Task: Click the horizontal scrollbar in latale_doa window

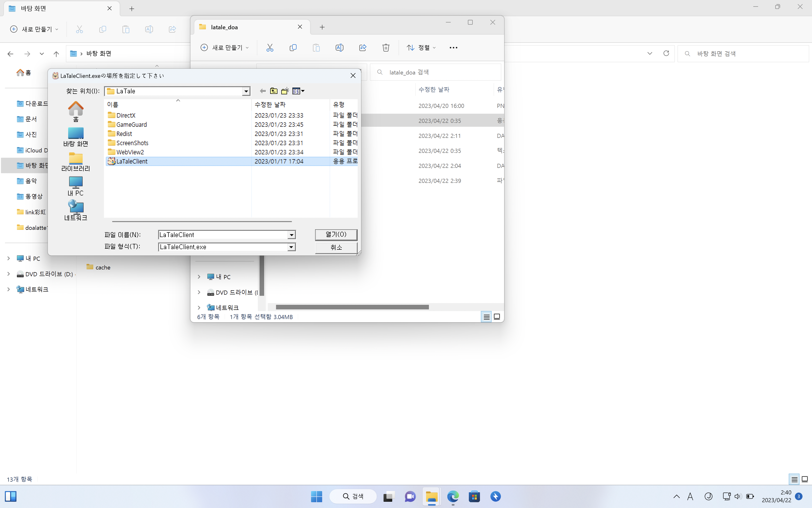Action: point(352,307)
